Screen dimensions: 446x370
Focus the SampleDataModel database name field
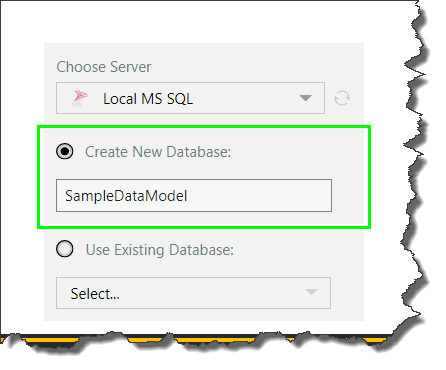pyautogui.click(x=194, y=196)
